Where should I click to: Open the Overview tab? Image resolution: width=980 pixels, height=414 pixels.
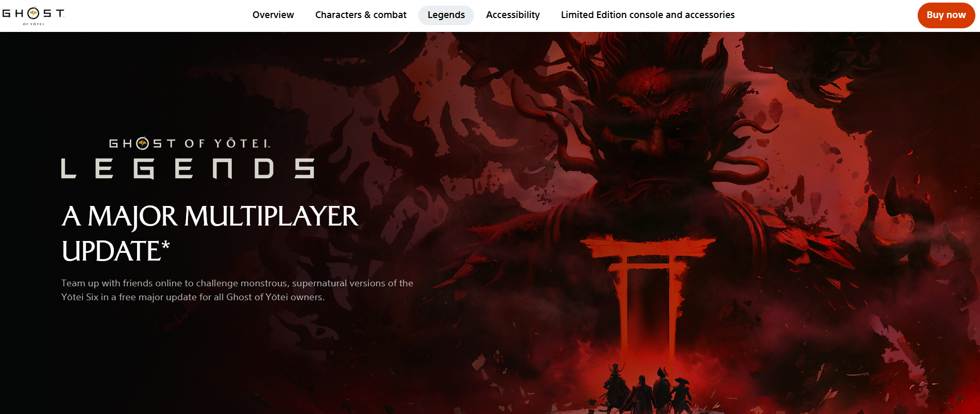click(x=273, y=15)
